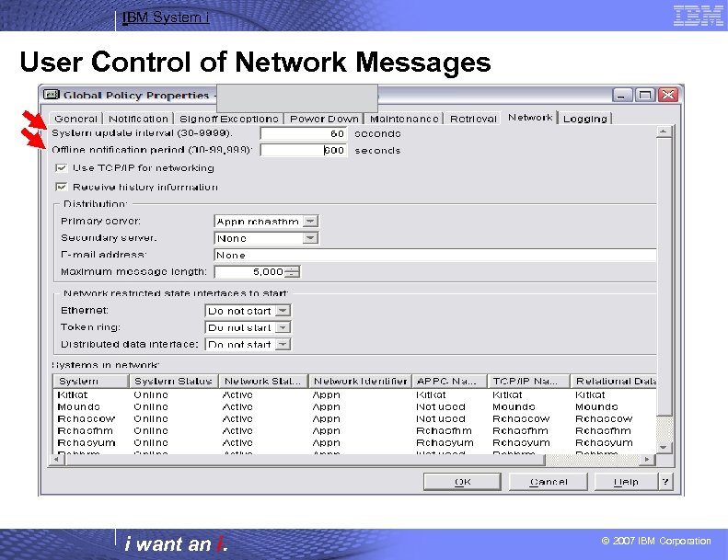
Task: Click the IBM System i header link
Action: click(x=166, y=17)
